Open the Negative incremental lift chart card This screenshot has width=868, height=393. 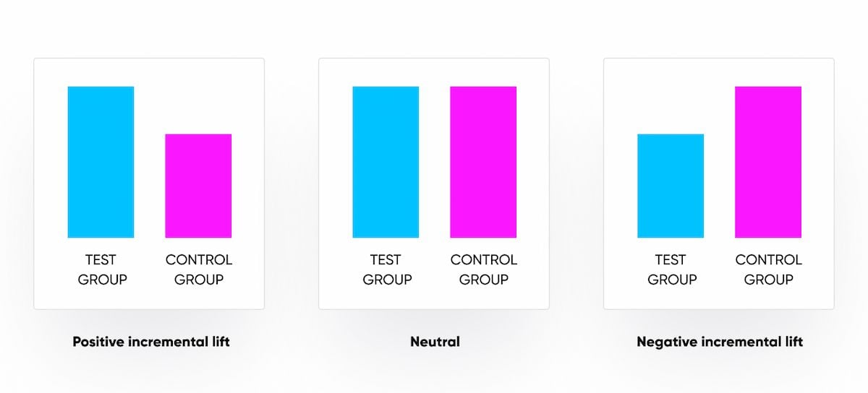coord(719,183)
